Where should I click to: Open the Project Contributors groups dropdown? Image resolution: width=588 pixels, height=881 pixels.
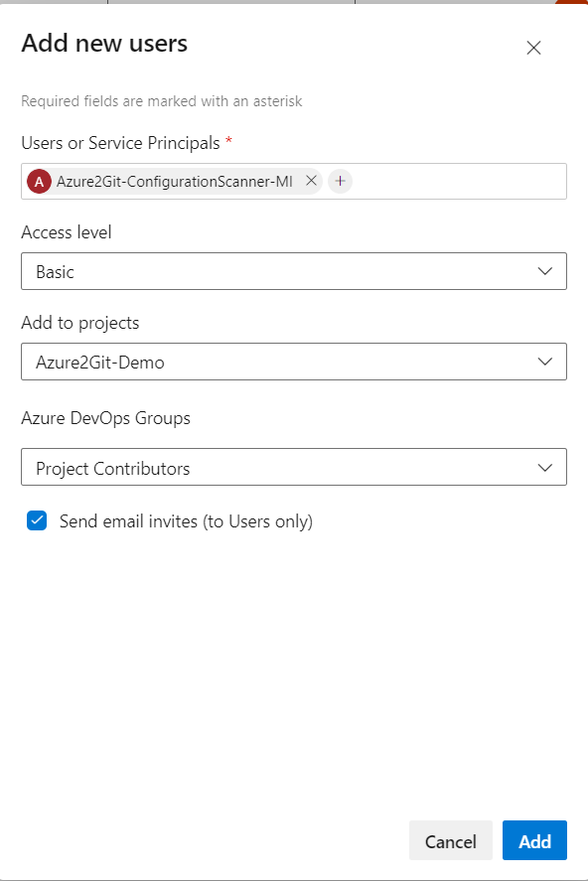(x=293, y=467)
